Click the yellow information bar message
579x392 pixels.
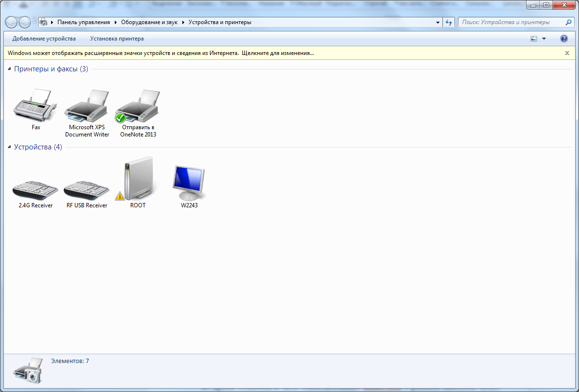click(x=161, y=53)
